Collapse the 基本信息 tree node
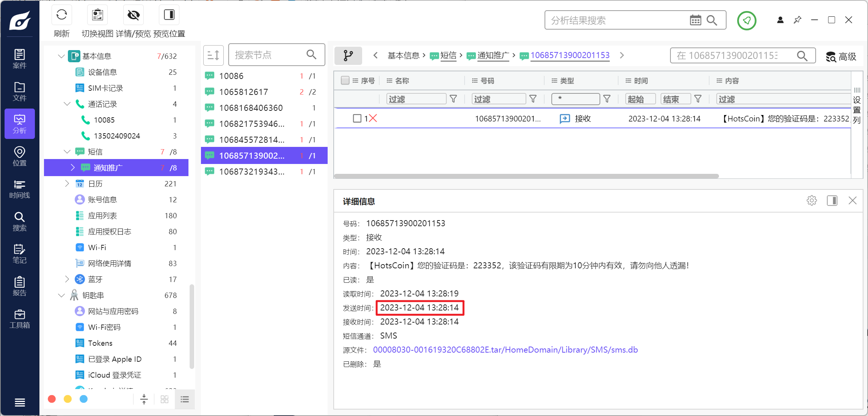The image size is (868, 416). pos(61,56)
